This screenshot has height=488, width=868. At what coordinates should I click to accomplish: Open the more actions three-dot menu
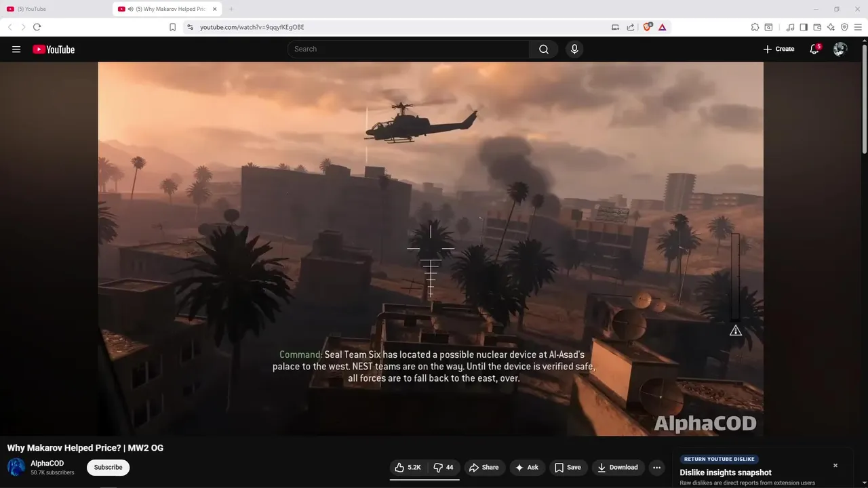click(656, 467)
